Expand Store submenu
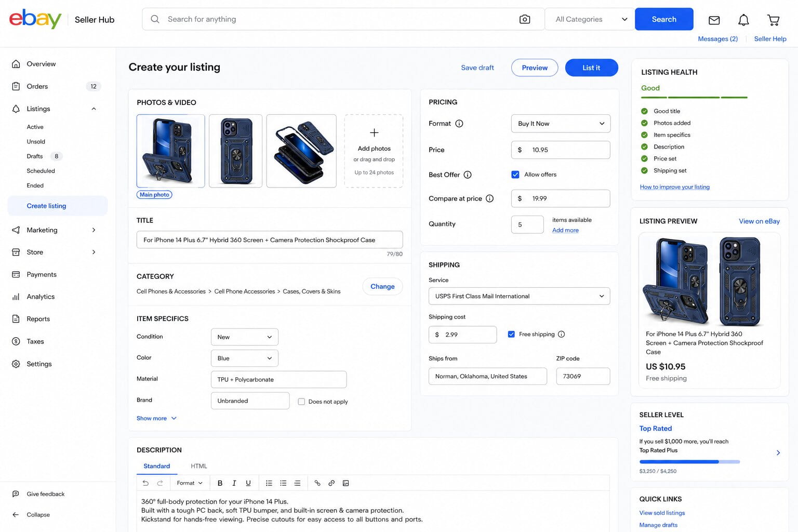This screenshot has width=798, height=532. 94,252
